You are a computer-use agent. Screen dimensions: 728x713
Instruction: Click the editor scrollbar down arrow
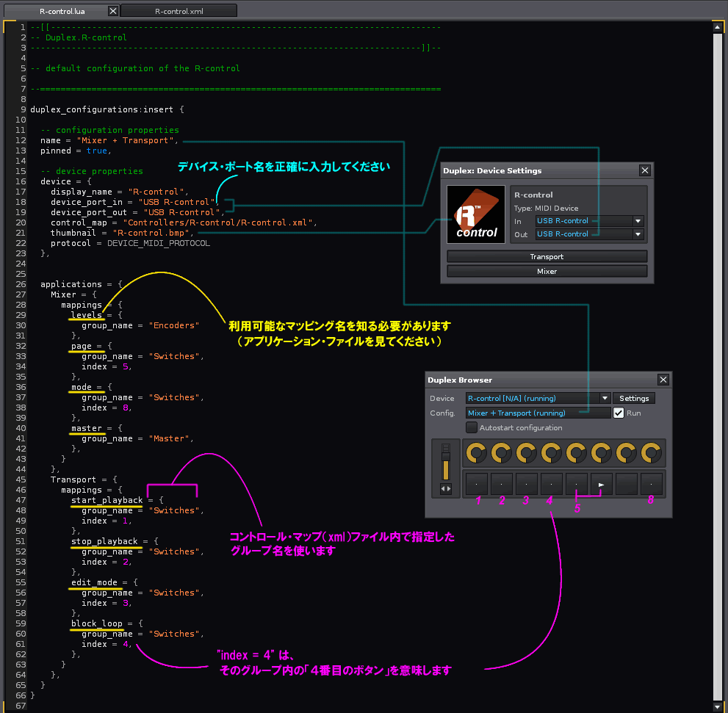[x=718, y=706]
